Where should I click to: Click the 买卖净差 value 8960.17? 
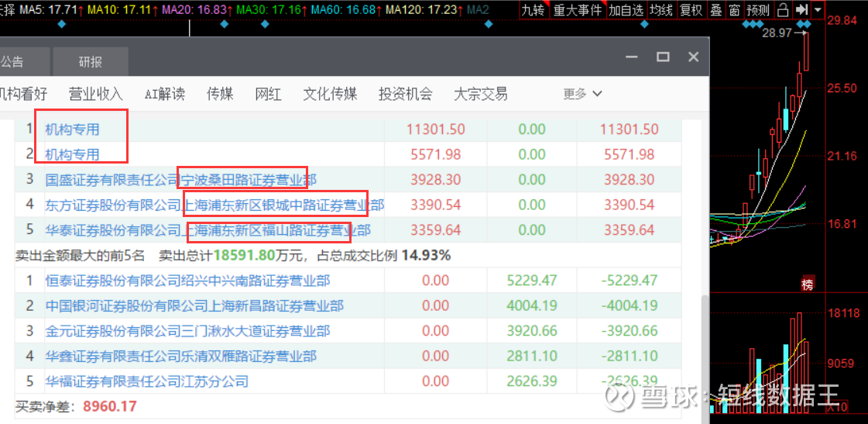pos(110,406)
